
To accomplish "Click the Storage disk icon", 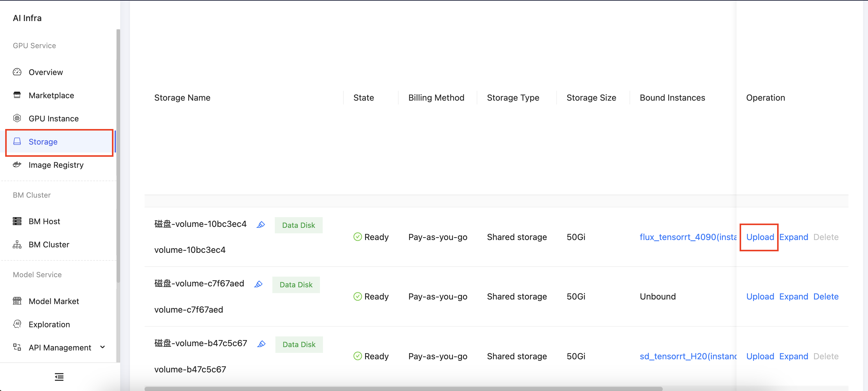I will pos(17,142).
